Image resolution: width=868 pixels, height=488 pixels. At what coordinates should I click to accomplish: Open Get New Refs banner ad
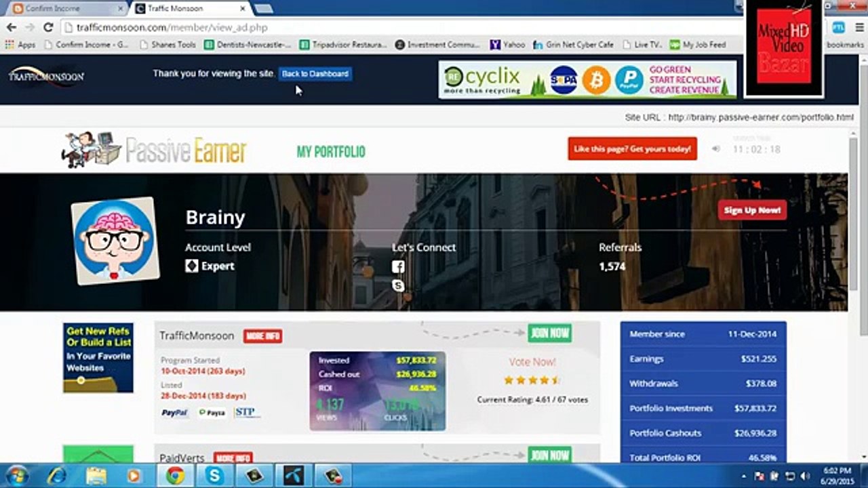(98, 357)
